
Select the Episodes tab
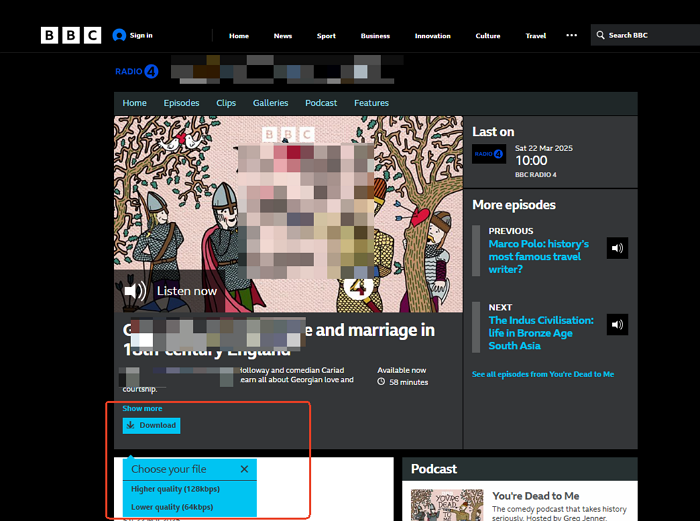click(181, 103)
